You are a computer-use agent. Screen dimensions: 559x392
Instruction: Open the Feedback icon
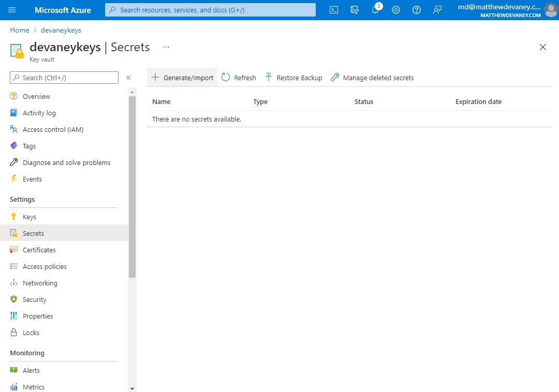click(437, 10)
